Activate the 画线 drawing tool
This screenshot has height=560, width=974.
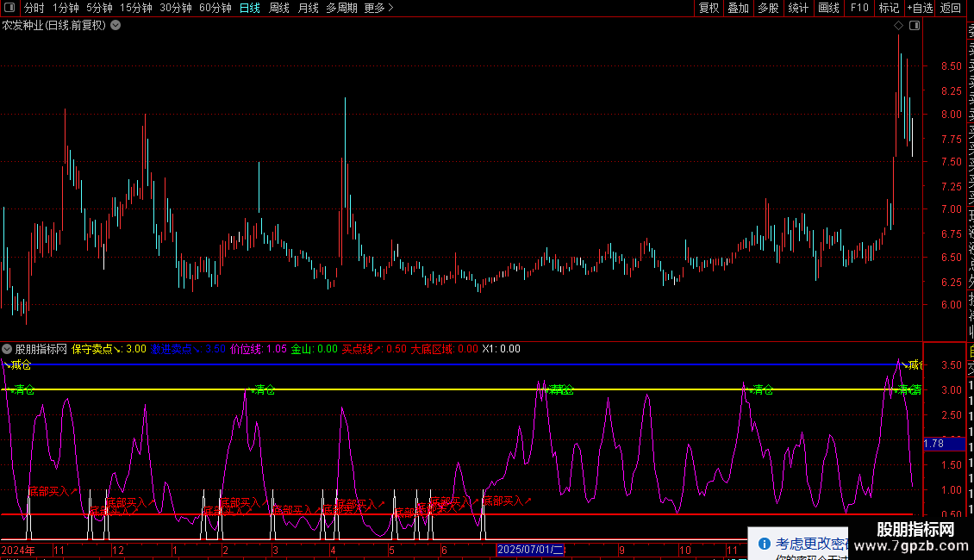[x=828, y=8]
